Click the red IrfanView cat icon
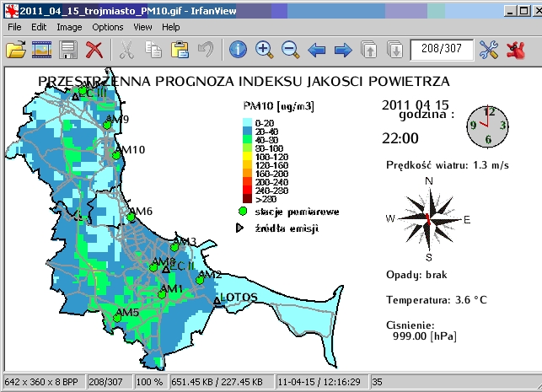This screenshot has height=392, width=542. coord(516,50)
